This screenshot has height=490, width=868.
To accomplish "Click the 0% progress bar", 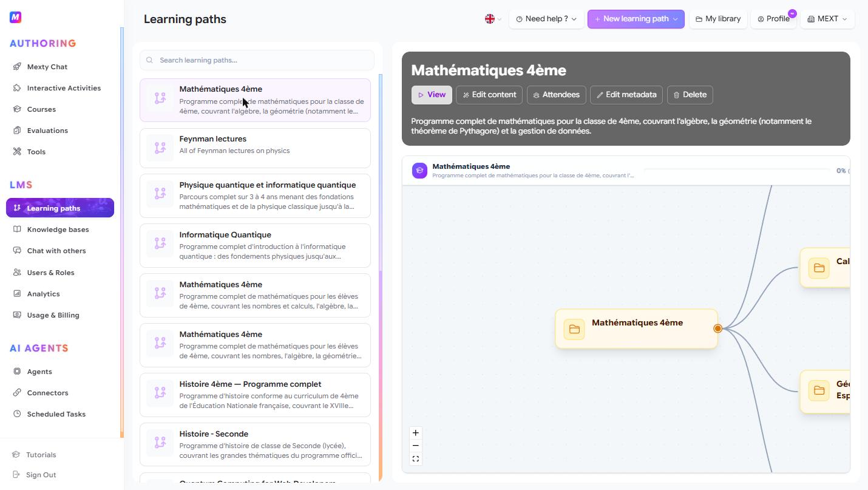I will 737,170.
